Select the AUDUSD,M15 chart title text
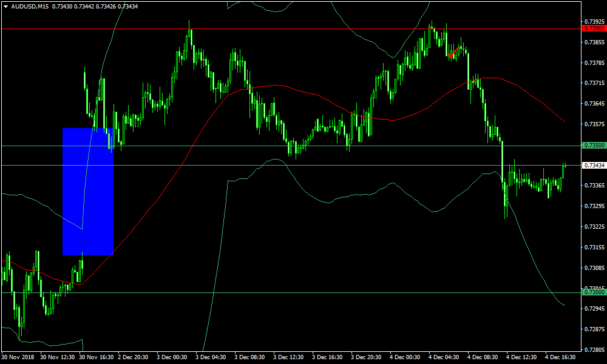The image size is (607, 364). point(30,7)
